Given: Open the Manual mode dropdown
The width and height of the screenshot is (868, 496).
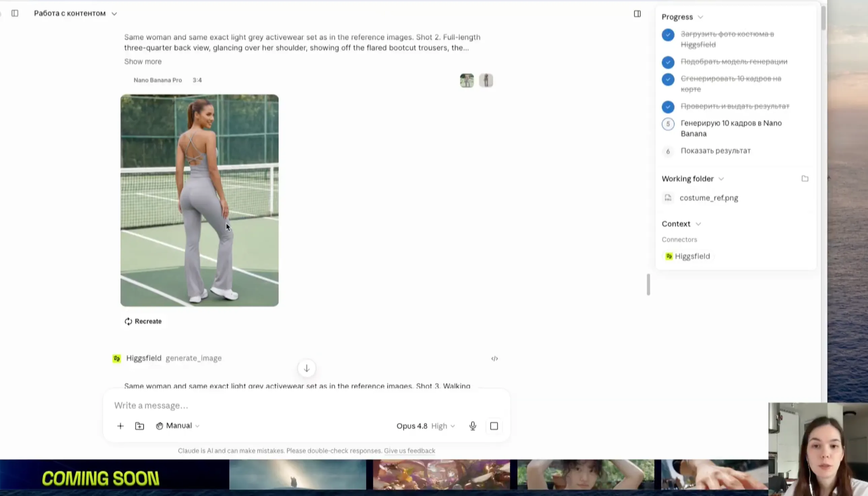Looking at the screenshot, I should tap(177, 426).
